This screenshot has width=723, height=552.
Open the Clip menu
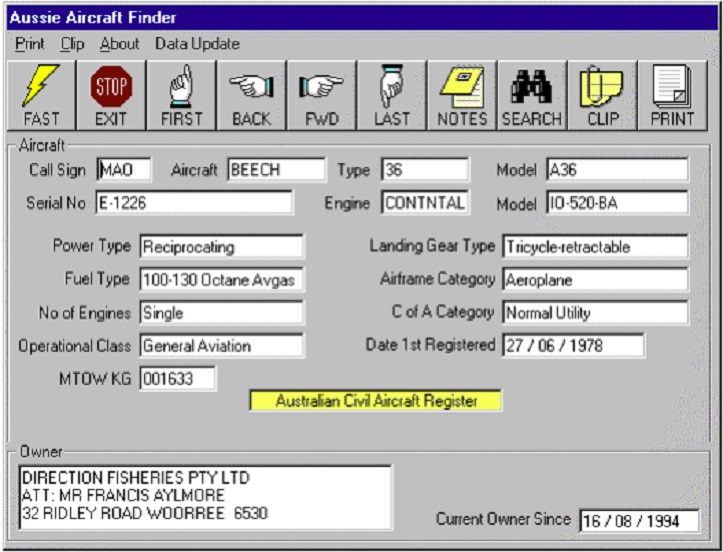72,44
